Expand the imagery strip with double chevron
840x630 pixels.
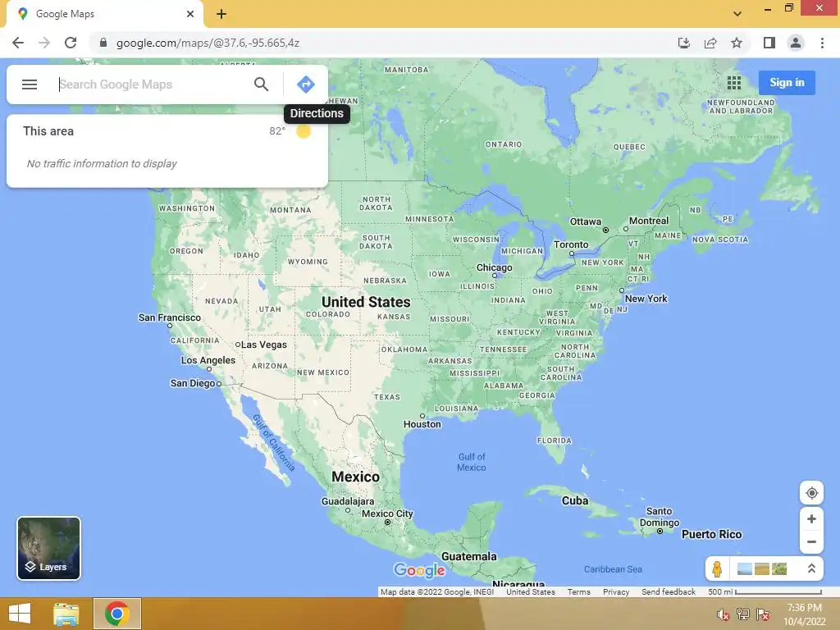[811, 568]
